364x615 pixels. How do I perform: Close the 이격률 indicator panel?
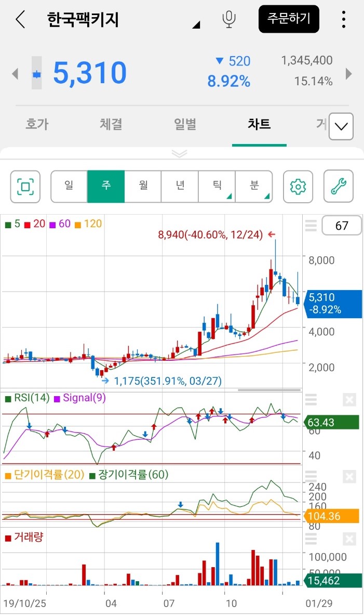(349, 477)
